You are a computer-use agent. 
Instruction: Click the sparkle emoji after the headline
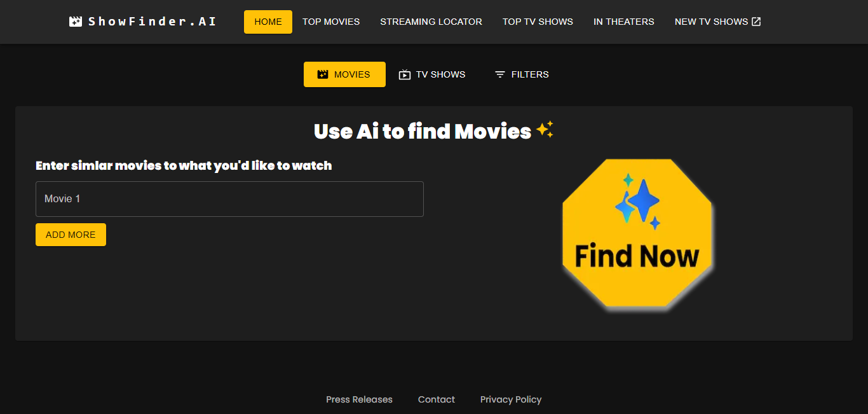[x=545, y=130]
